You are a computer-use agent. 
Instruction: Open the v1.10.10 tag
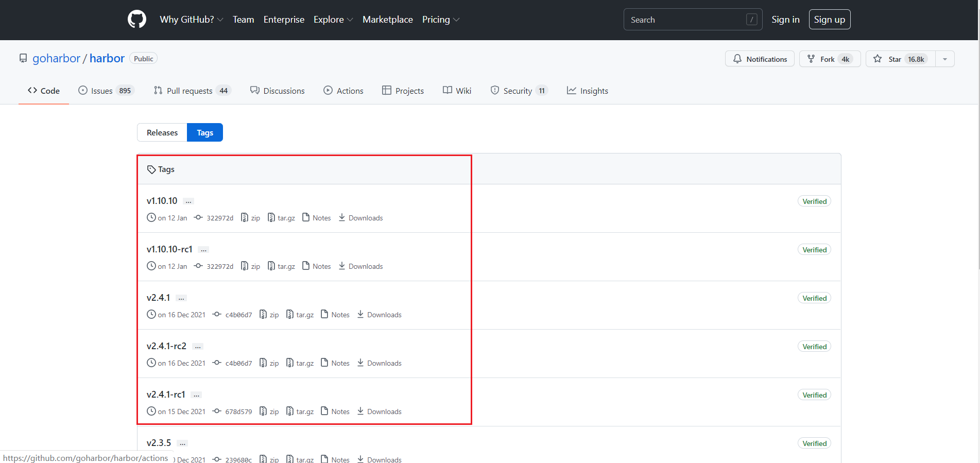click(x=162, y=201)
